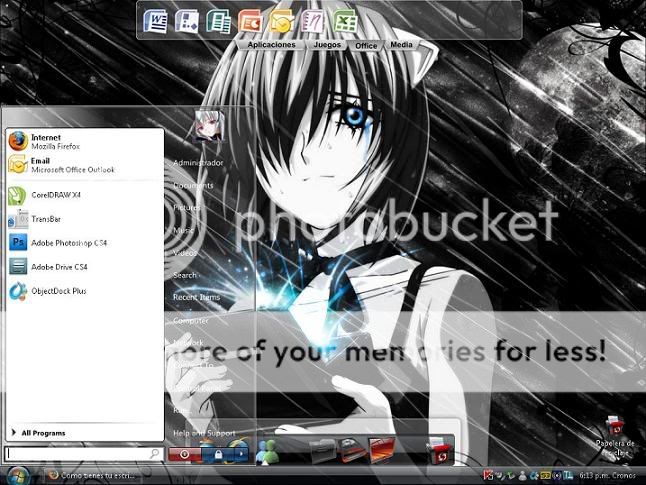Open CorelDRAW X4 from Start menu
Screen dimensions: 646x485
coord(55,195)
